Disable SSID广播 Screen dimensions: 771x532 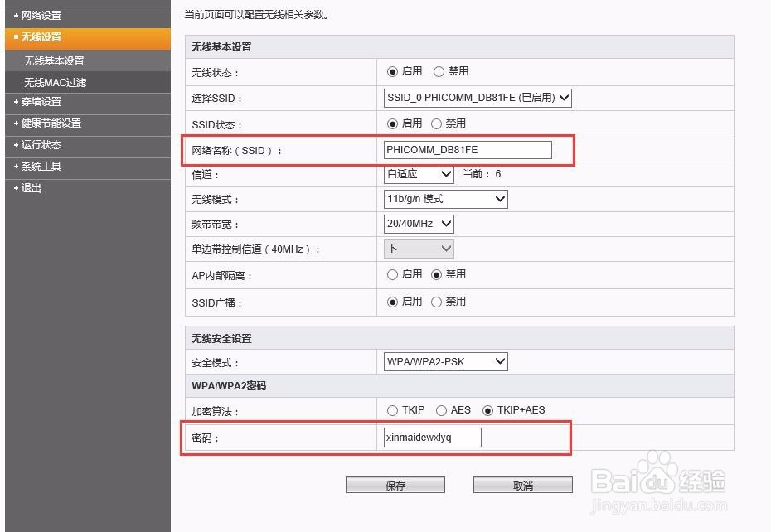[436, 302]
